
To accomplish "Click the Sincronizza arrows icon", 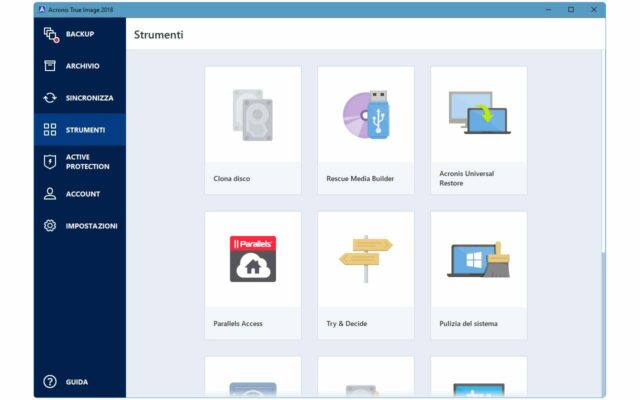I will click(50, 98).
